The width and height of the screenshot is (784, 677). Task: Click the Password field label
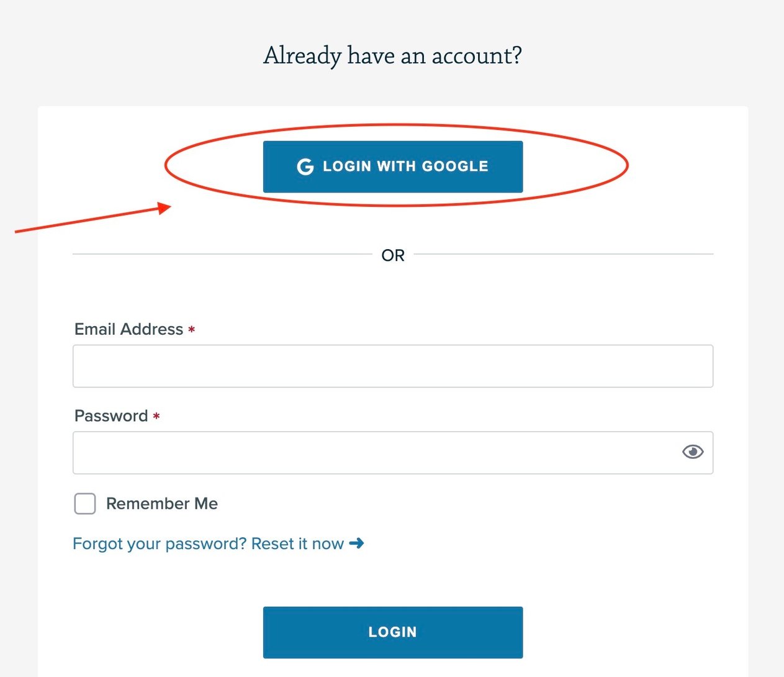pos(112,416)
